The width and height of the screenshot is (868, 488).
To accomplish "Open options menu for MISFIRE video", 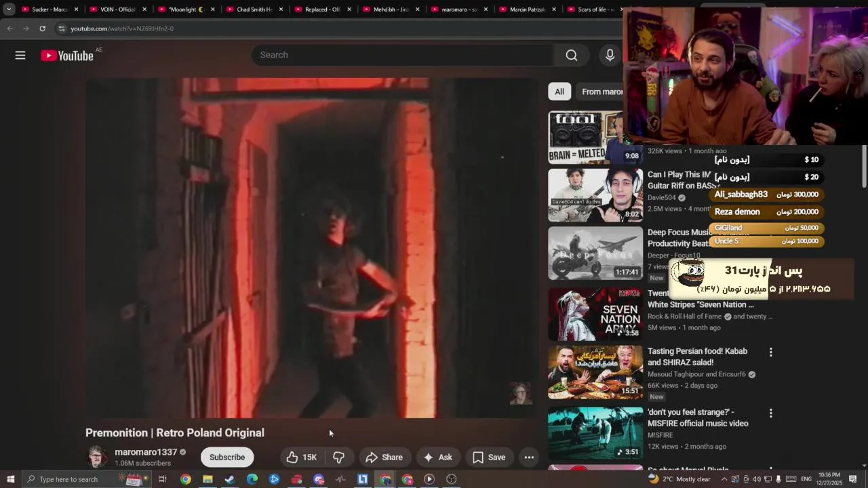I will click(770, 413).
